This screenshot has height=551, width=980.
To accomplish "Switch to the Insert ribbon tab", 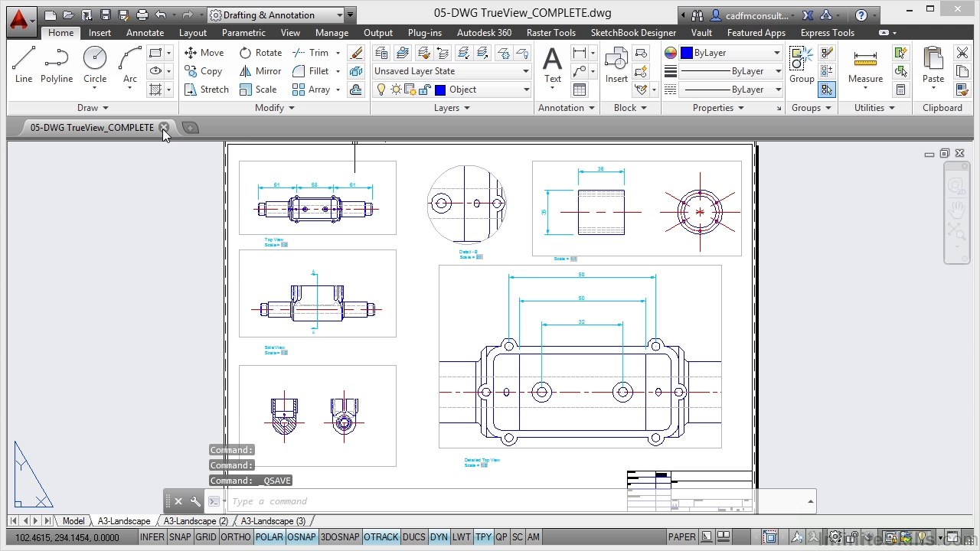I will pyautogui.click(x=100, y=33).
